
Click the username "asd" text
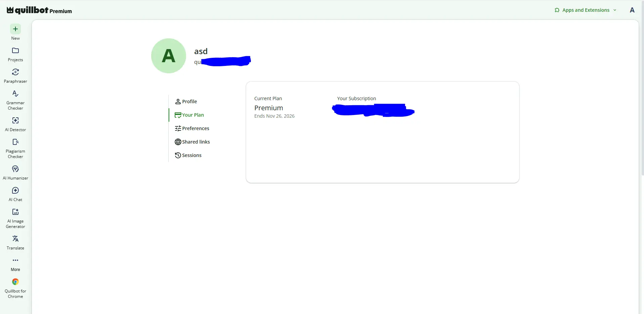tap(201, 51)
